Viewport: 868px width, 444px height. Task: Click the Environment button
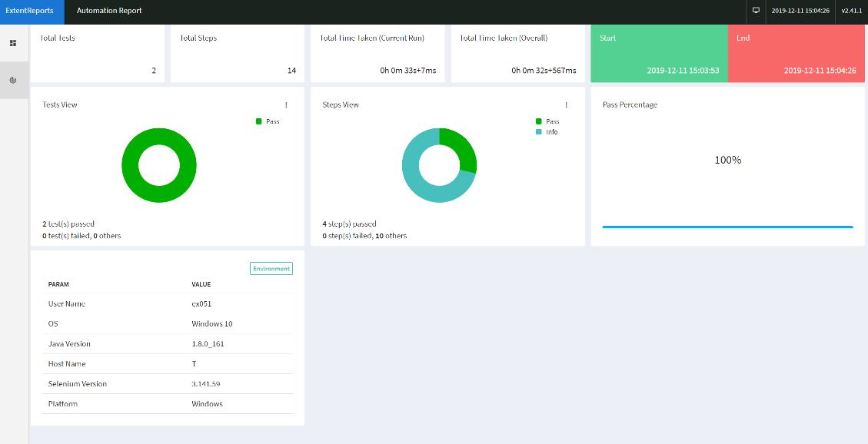pos(271,269)
